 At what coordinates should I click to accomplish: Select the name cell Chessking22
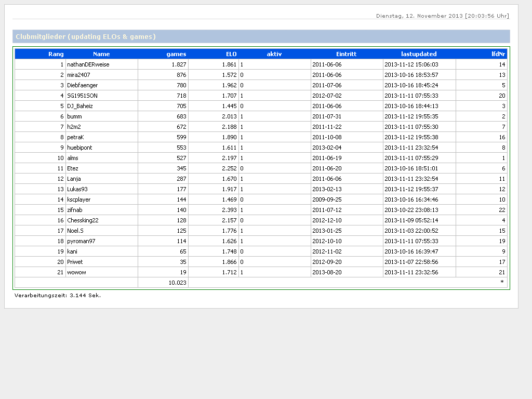pos(83,220)
